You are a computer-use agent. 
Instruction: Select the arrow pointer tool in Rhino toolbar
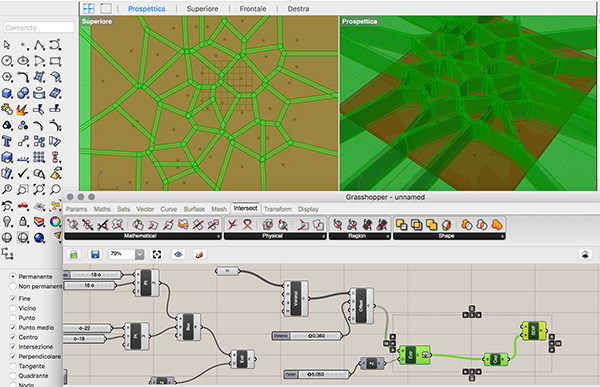point(7,45)
